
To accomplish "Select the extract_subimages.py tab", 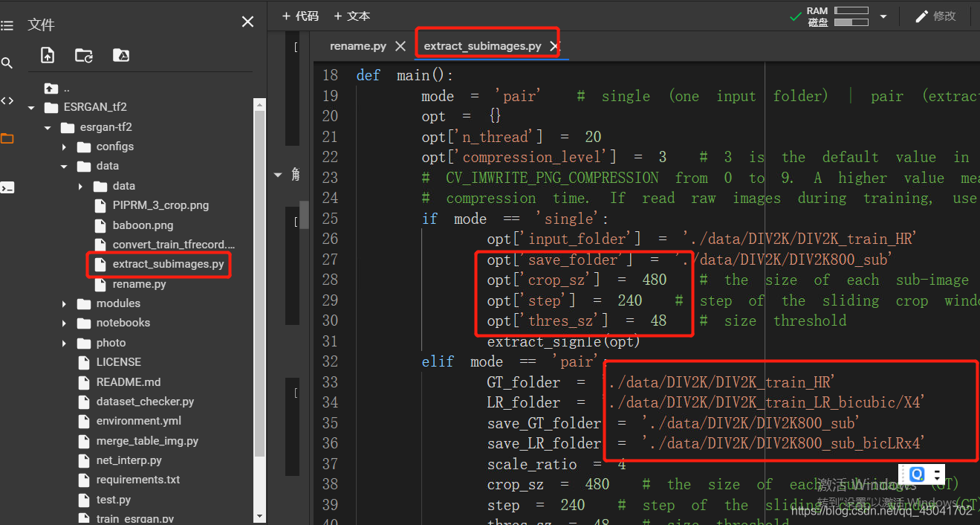I will pyautogui.click(x=482, y=46).
